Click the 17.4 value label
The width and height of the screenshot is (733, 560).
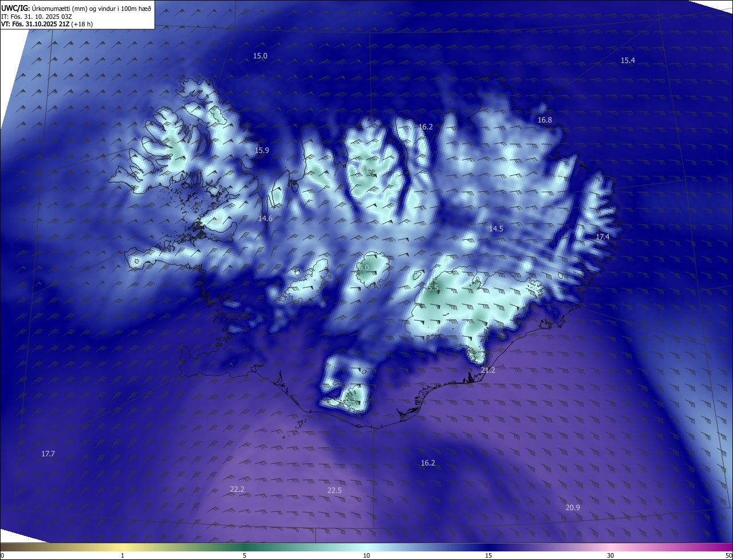point(602,236)
